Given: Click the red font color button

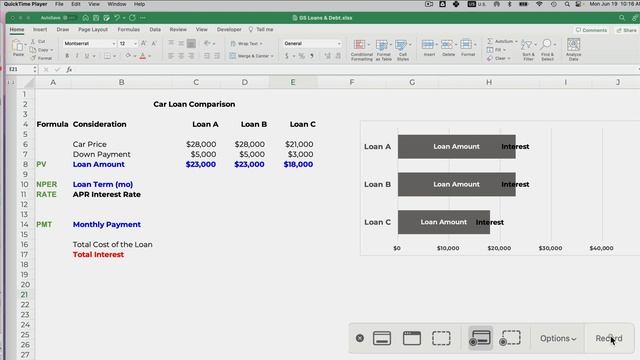Looking at the screenshot, I should 143,56.
